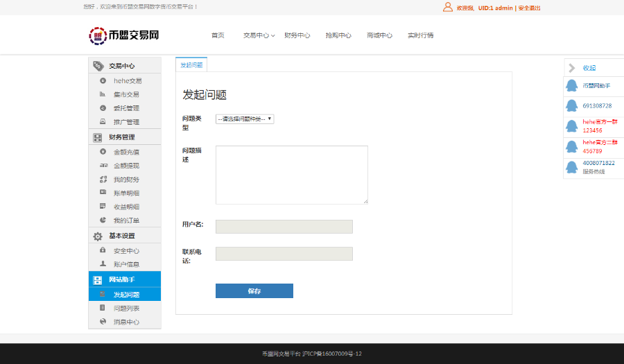
Task: Click the icon beside 问题列表
Action: click(x=103, y=308)
